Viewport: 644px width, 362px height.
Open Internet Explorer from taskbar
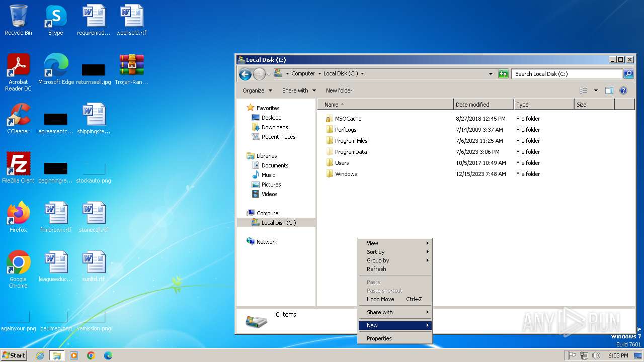point(40,355)
